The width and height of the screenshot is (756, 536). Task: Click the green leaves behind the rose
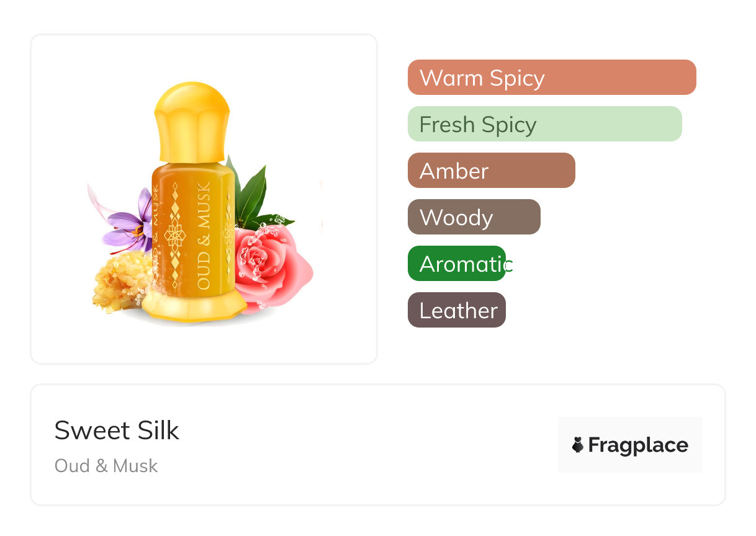pyautogui.click(x=252, y=191)
